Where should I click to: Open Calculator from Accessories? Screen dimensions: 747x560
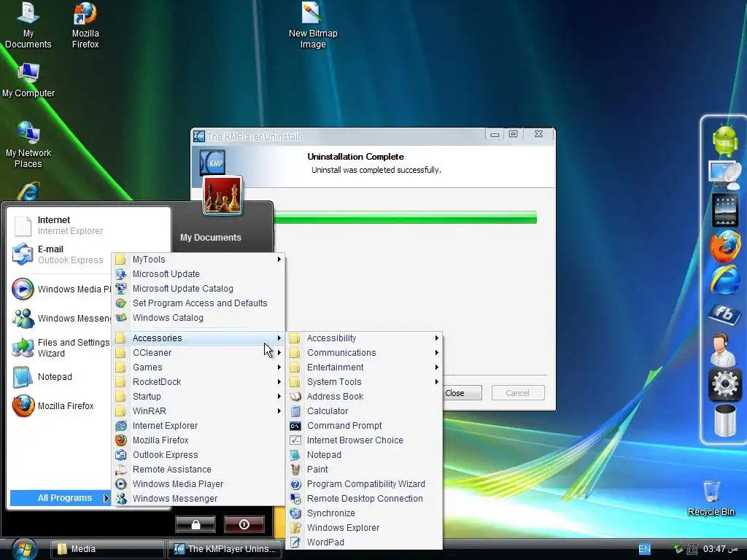click(x=364, y=411)
